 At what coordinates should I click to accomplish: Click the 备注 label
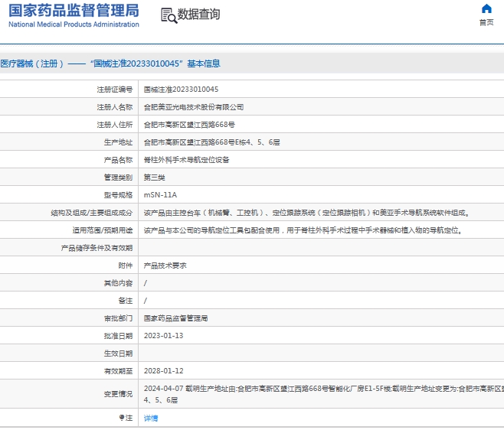tap(126, 301)
